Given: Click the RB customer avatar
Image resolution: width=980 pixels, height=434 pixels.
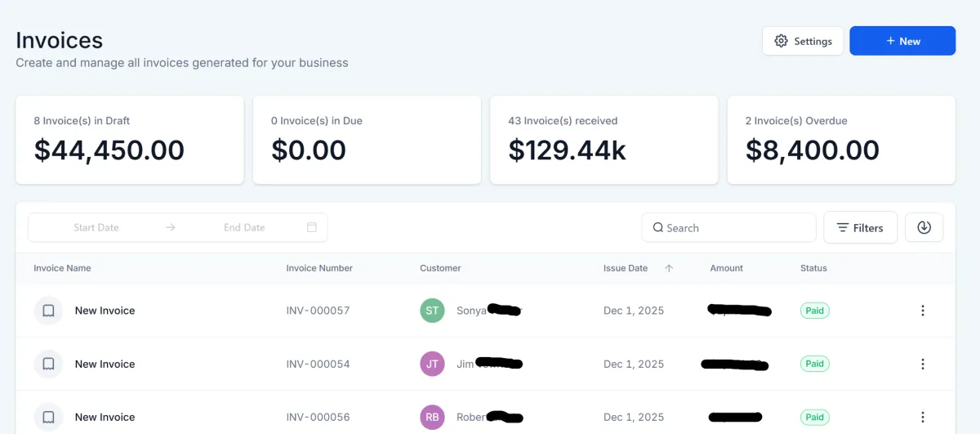Looking at the screenshot, I should pyautogui.click(x=432, y=417).
